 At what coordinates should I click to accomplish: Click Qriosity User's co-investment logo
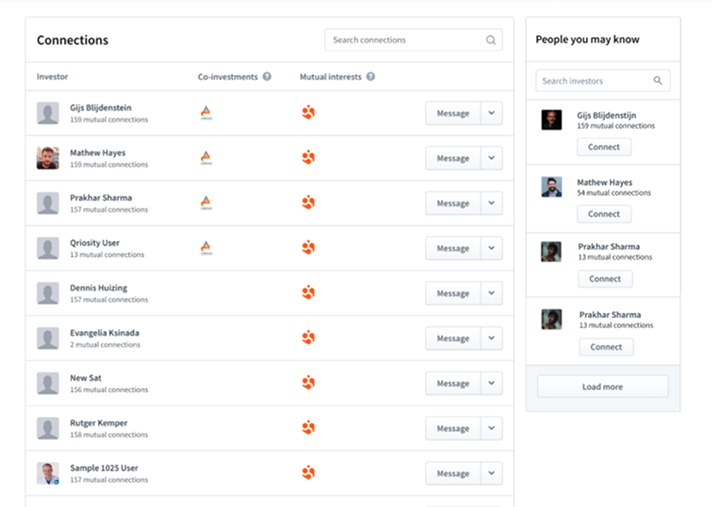point(206,248)
